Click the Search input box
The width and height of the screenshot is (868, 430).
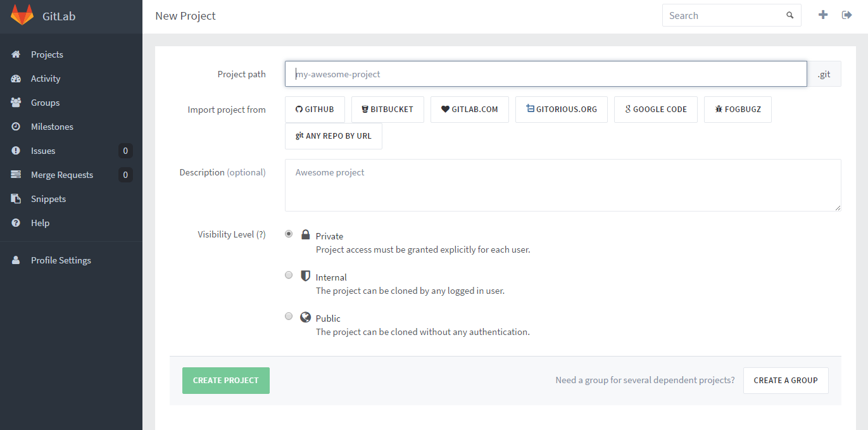731,15
